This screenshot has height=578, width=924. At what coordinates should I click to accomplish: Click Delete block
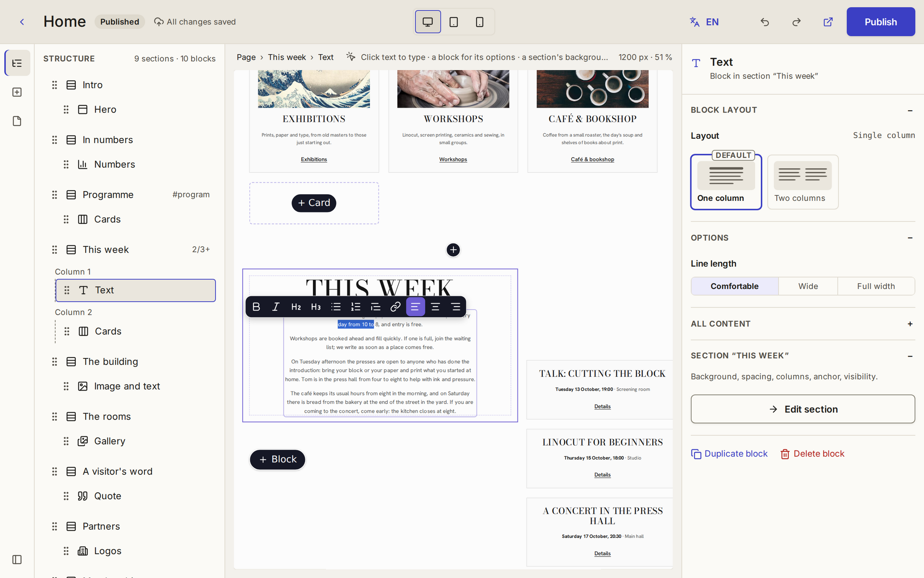[x=812, y=454]
